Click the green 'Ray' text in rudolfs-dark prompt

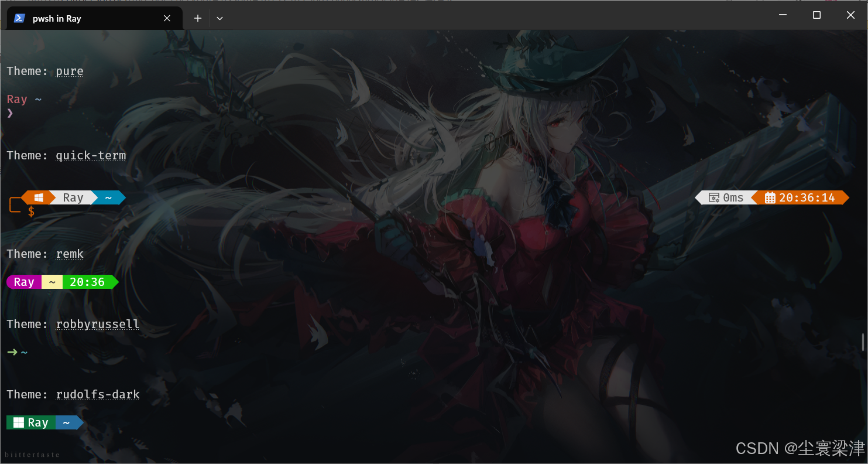[38, 422]
